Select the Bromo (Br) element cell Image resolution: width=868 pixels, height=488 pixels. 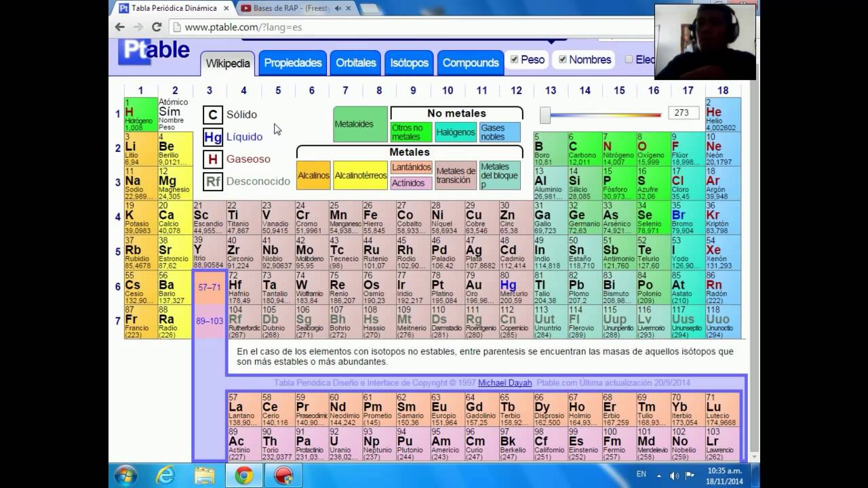[x=688, y=218]
